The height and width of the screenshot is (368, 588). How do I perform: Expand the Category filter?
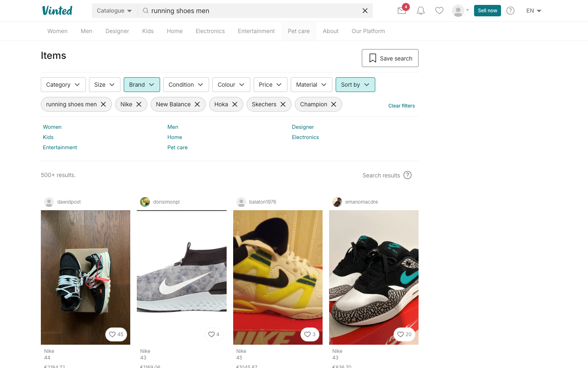coord(63,85)
